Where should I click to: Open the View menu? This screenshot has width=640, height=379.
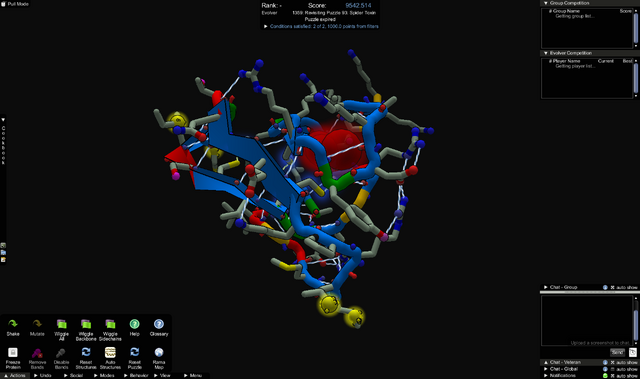click(x=162, y=375)
